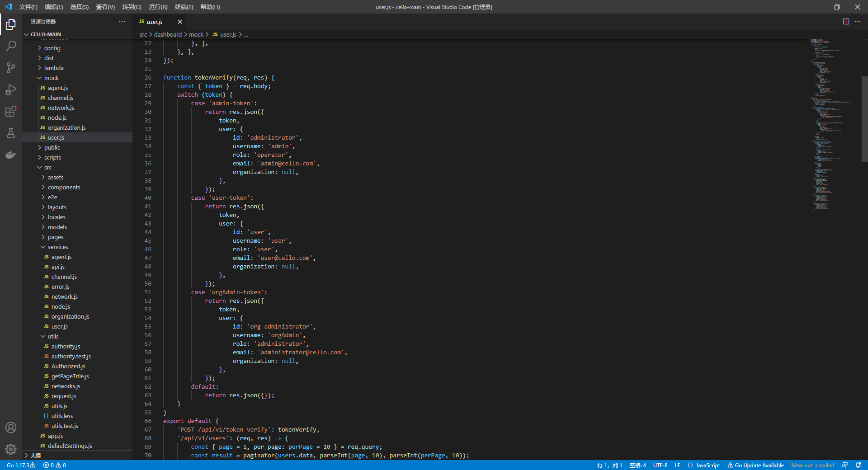Click UTF-8 encoding selector

660,465
